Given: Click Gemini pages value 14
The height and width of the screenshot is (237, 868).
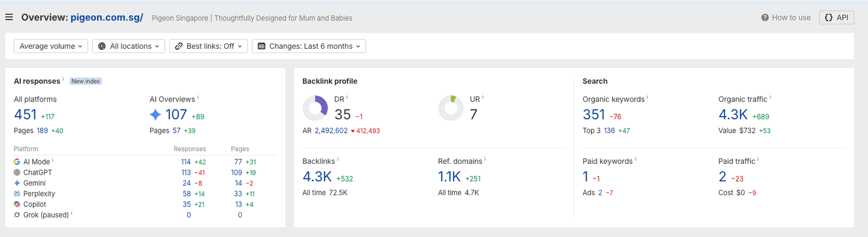Looking at the screenshot, I should [x=239, y=183].
